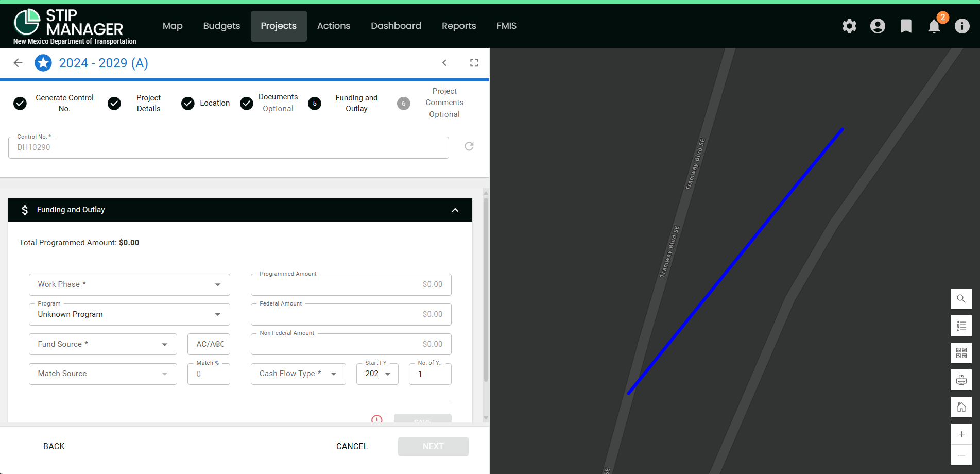Open the FMIS menu

(x=507, y=26)
